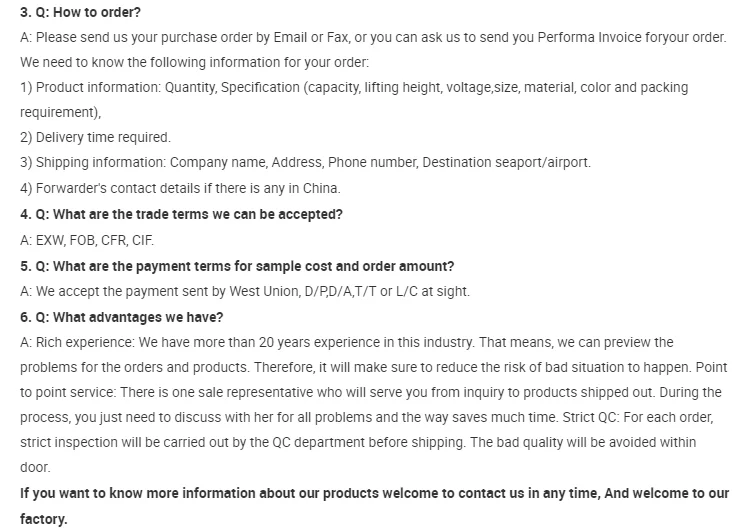The image size is (749, 529).
Task: Click the line beginning "strict inspection will be carried out"
Action: [358, 442]
